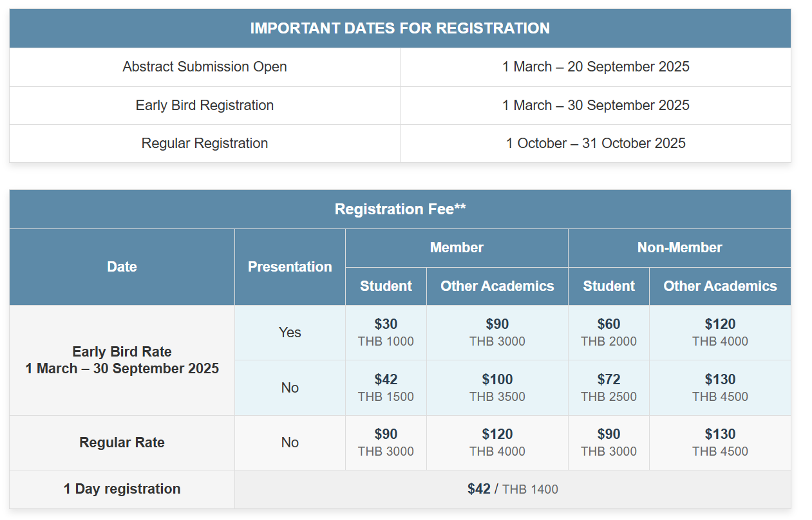Select "Early Bird Registration" in the dates table

(x=205, y=106)
